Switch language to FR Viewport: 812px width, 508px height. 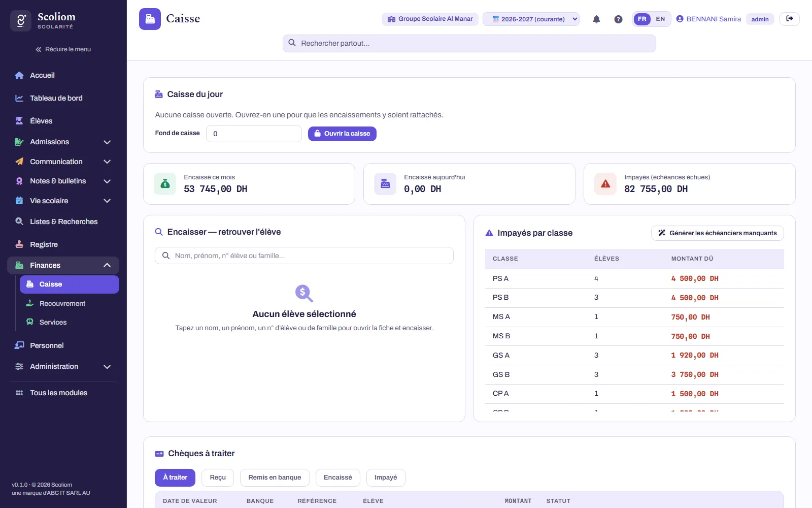click(642, 19)
